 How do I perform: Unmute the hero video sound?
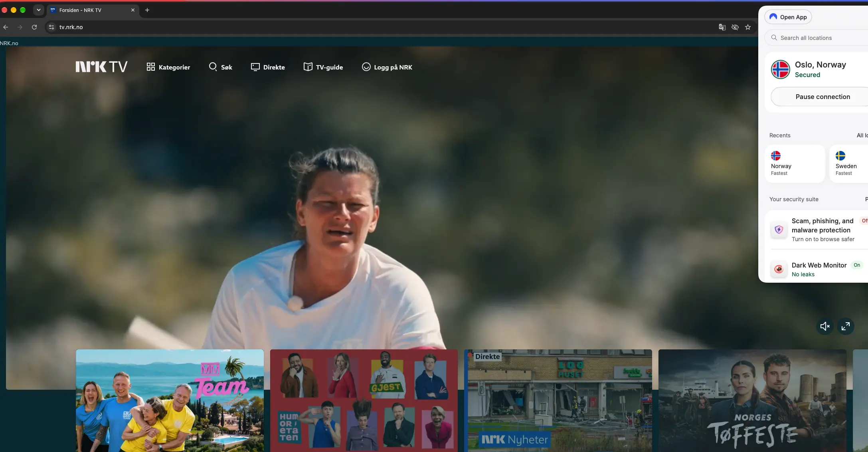point(825,326)
